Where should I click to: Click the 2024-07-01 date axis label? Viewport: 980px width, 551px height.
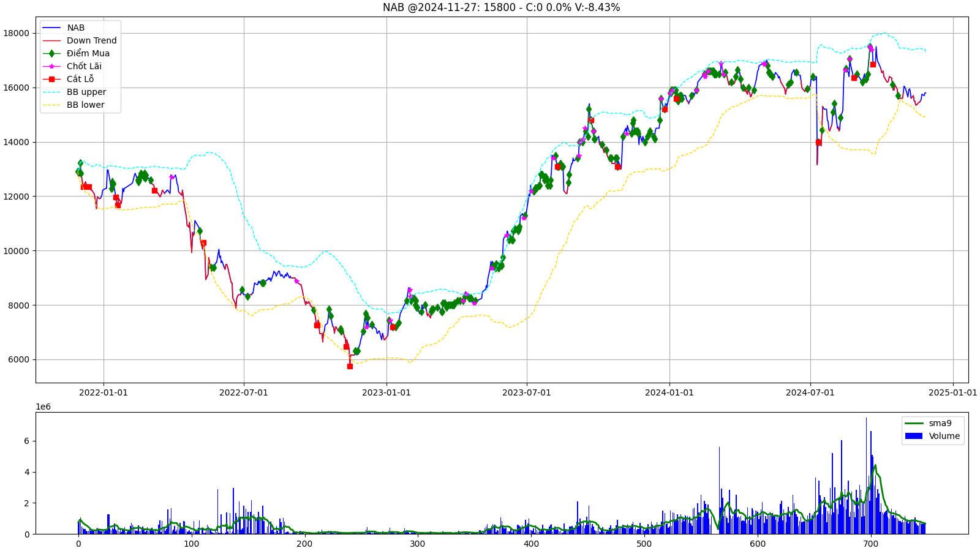pyautogui.click(x=810, y=392)
